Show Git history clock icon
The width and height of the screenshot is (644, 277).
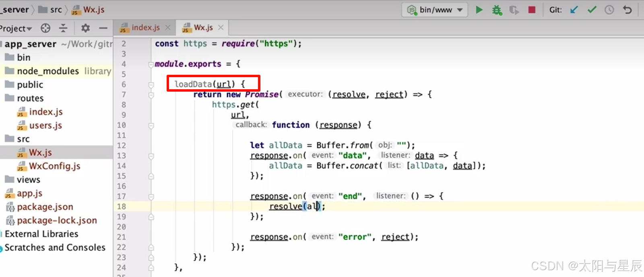tap(609, 10)
